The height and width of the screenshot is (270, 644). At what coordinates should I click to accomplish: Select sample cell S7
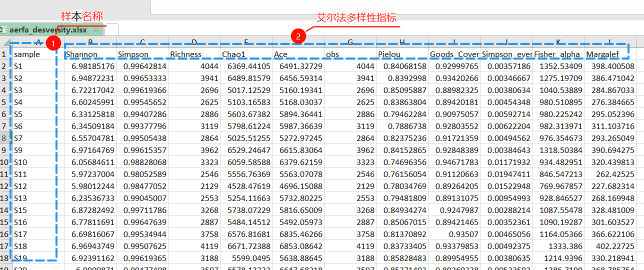coord(38,138)
